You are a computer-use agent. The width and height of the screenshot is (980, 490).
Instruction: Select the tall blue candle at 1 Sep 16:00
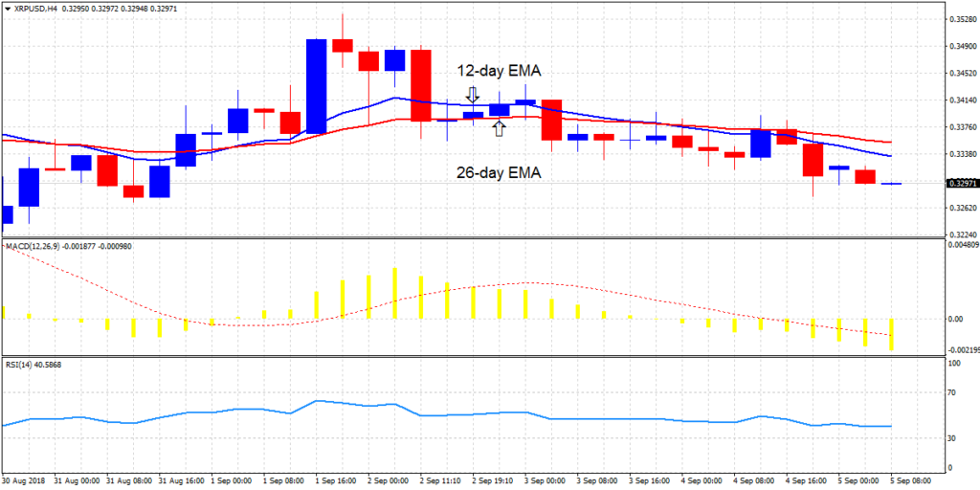[x=317, y=86]
